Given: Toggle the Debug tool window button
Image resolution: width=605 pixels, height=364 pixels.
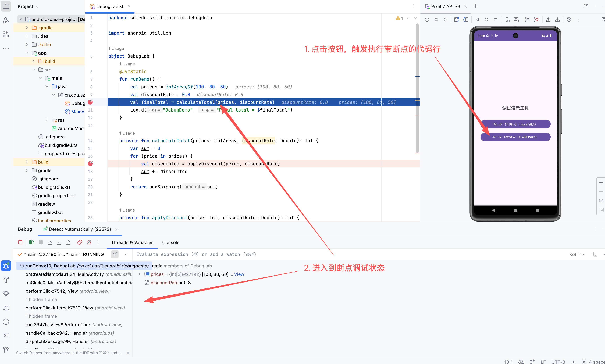Looking at the screenshot, I should [6, 266].
